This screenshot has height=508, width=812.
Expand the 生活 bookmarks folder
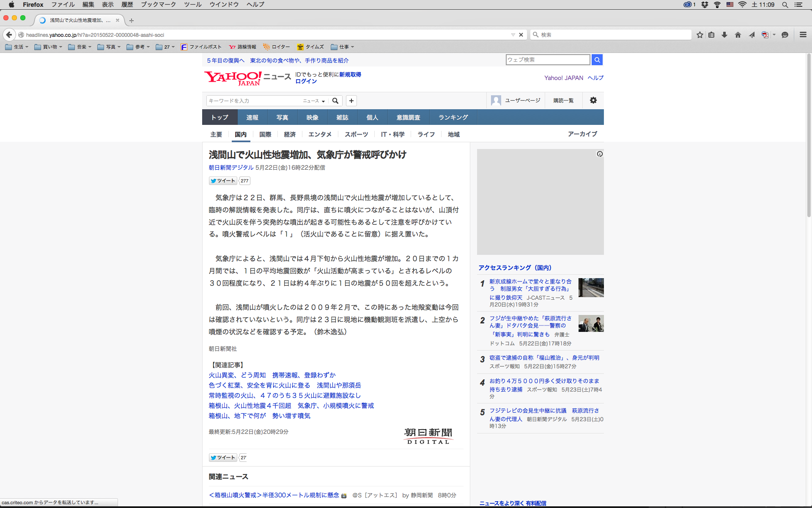[x=17, y=47]
